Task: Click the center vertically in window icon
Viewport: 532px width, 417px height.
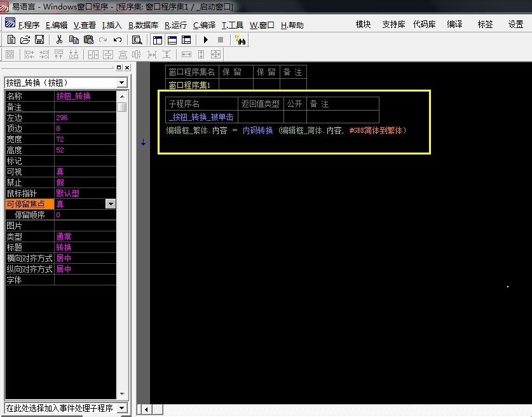Action: [x=108, y=54]
